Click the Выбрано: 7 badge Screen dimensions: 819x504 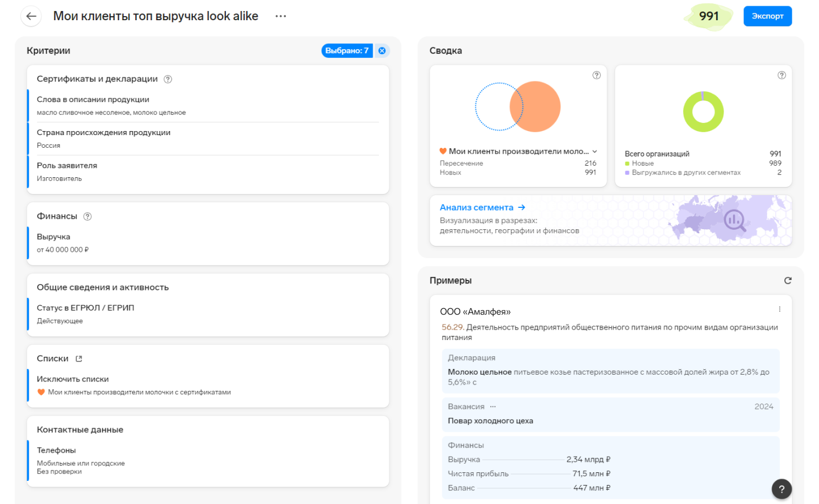(x=347, y=51)
